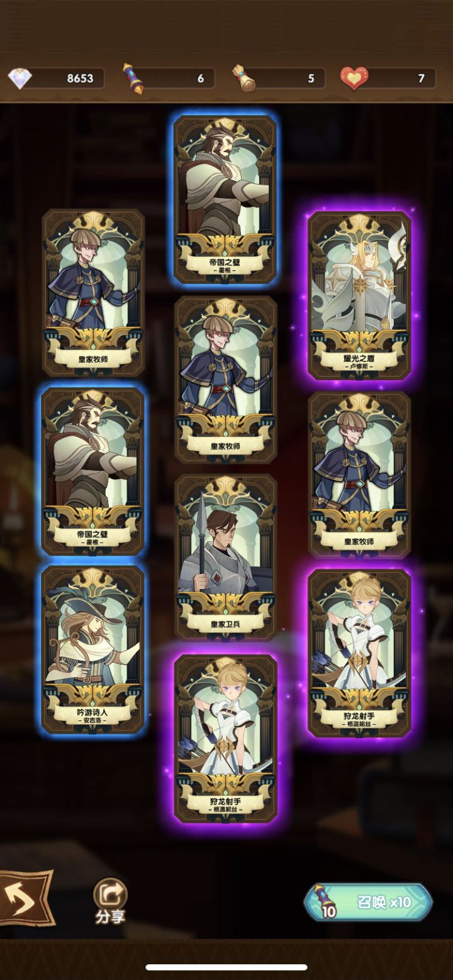
Task: Open the 皇家卫兵 spearman card
Action: (226, 557)
